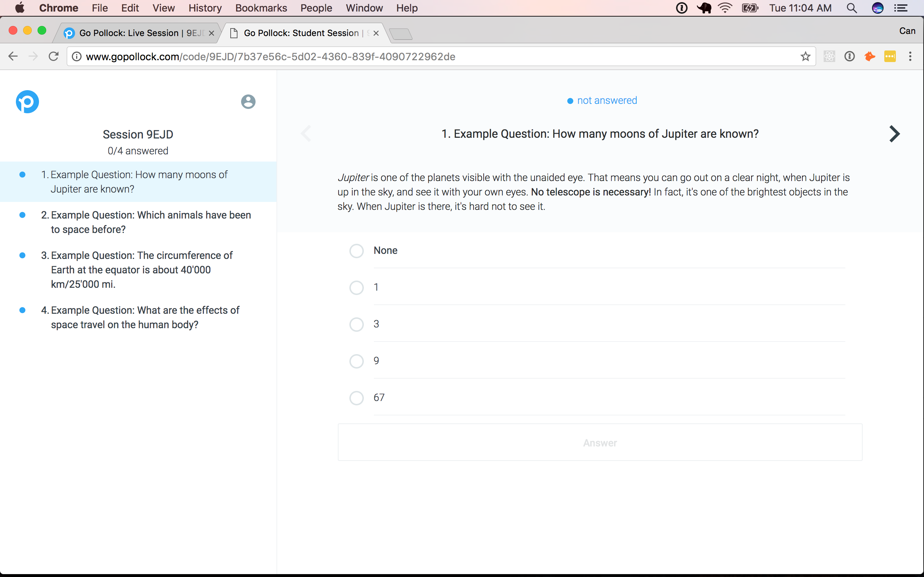Viewport: 924px width, 577px height.
Task: Open the user profile account icon
Action: click(x=248, y=101)
